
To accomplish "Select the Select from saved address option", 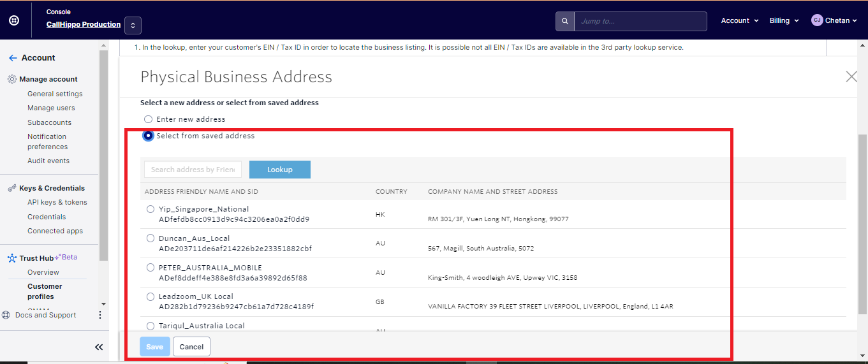I will (x=149, y=136).
